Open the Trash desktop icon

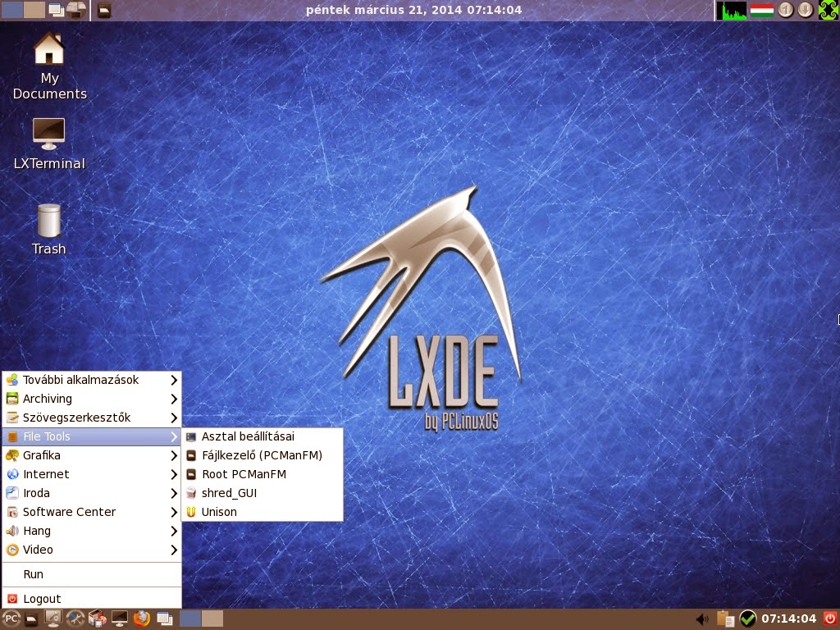pos(48,230)
